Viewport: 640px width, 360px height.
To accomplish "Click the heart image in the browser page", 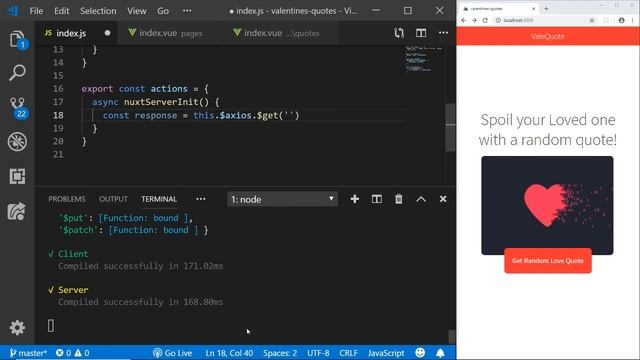I will point(547,205).
